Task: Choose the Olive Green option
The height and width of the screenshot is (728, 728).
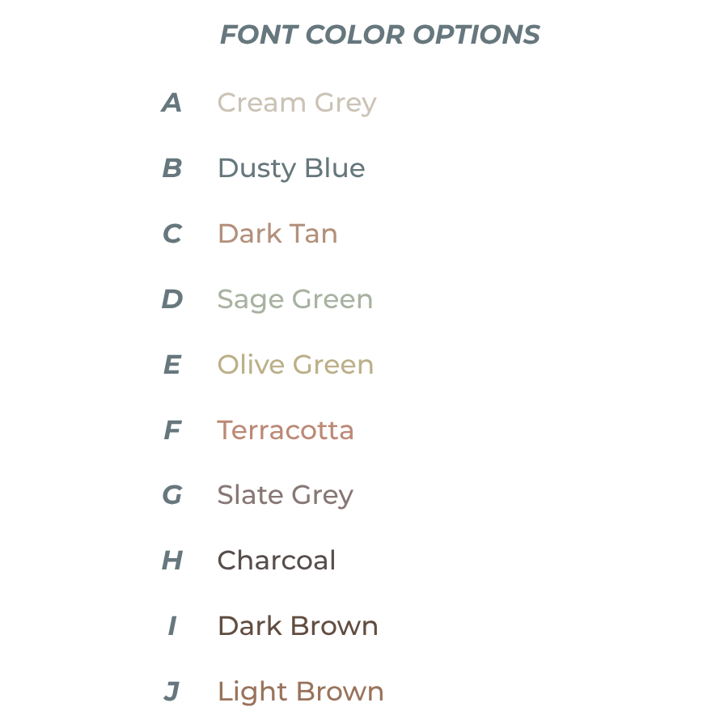Action: pos(295,365)
